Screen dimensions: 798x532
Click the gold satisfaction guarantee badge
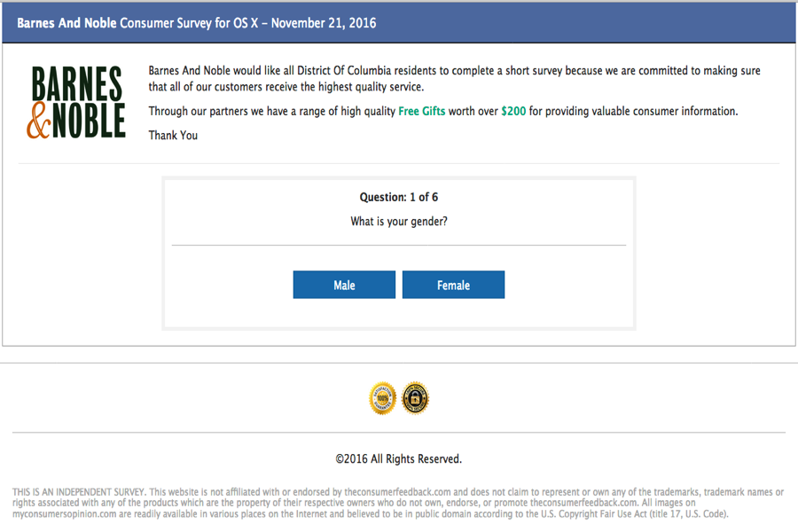tap(382, 398)
